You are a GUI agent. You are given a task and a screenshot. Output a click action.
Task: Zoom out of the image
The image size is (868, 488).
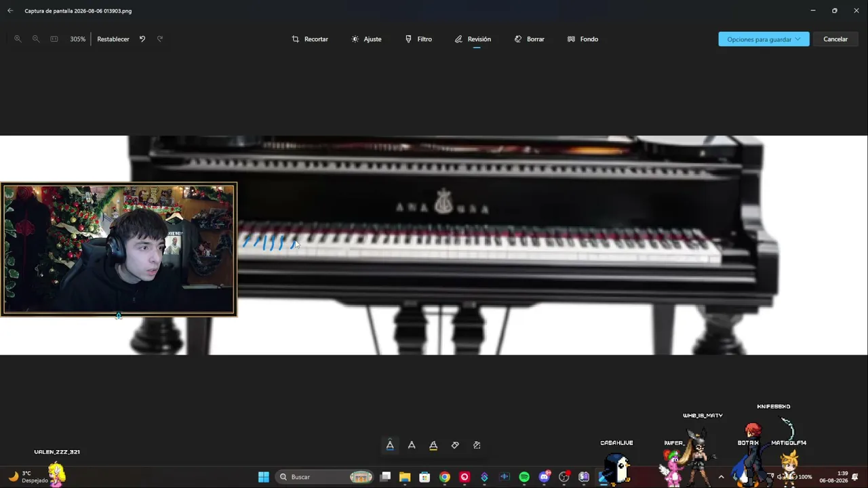pyautogui.click(x=36, y=39)
